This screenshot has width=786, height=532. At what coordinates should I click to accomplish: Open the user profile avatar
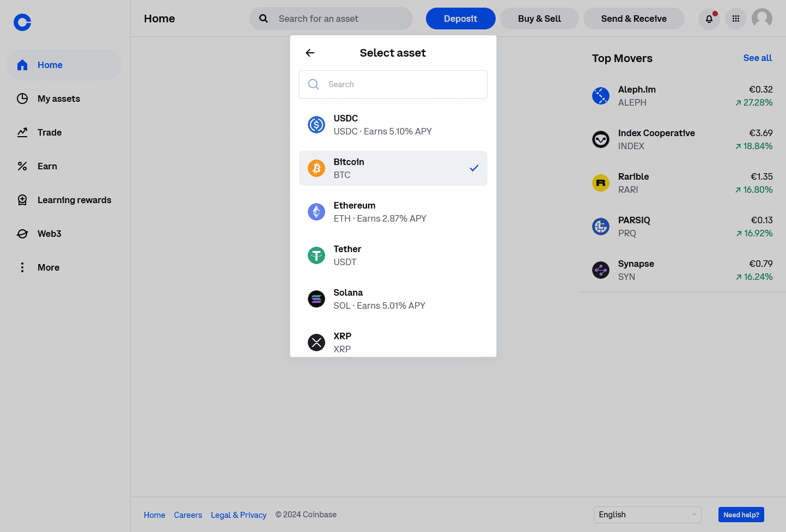(762, 19)
